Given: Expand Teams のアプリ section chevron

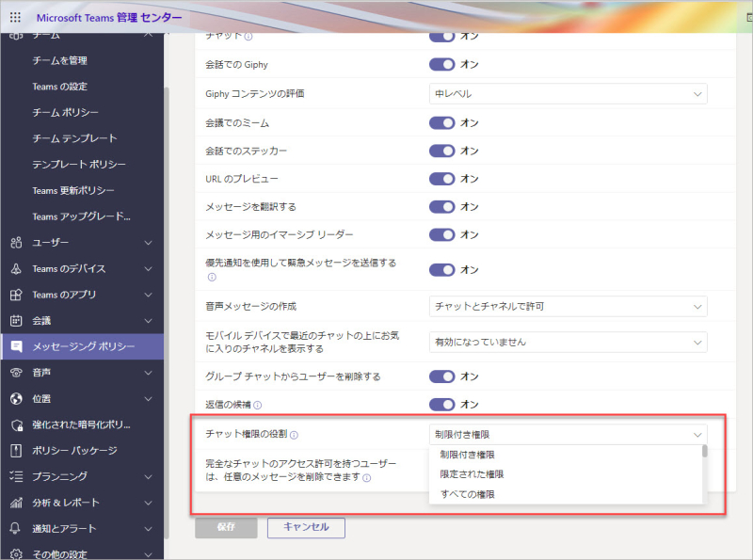Looking at the screenshot, I should click(149, 295).
